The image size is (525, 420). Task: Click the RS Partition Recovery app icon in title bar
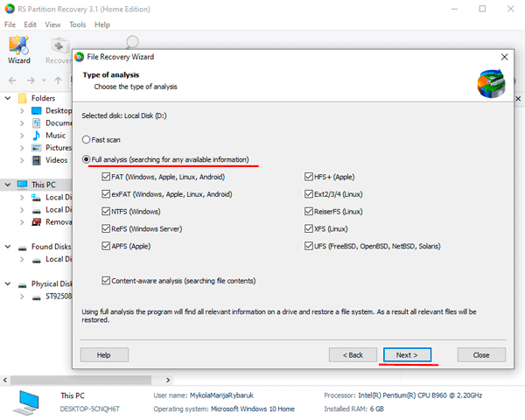tap(10, 9)
